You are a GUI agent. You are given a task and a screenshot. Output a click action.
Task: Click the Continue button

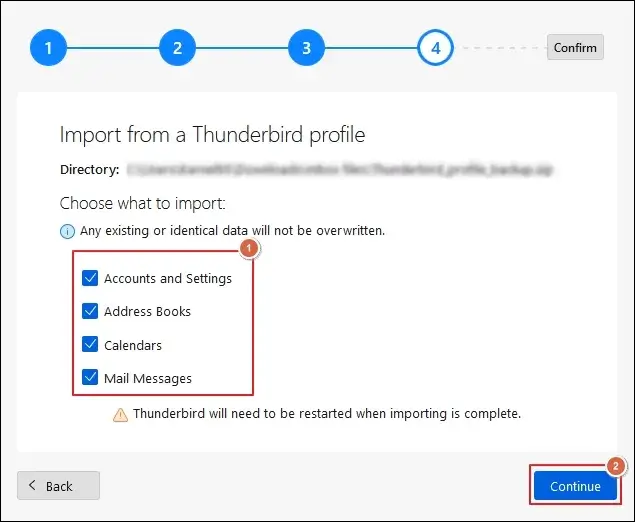click(x=575, y=486)
